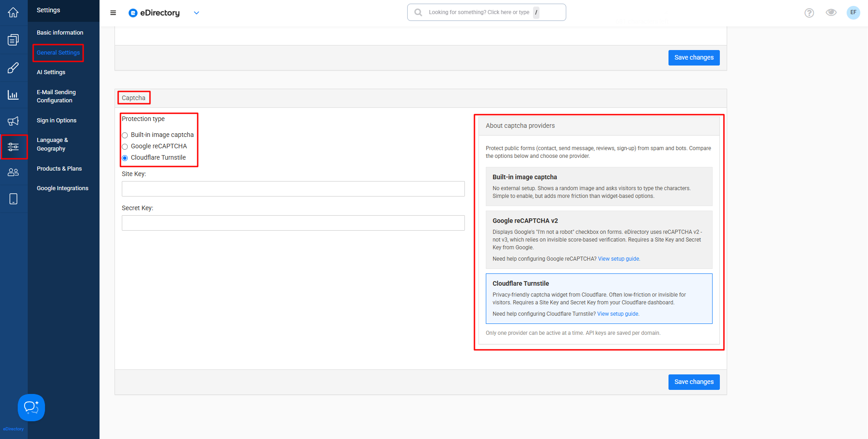Click the Cloudflare Turnstile info card
Viewport: 868px width, 439px height.
click(x=599, y=298)
